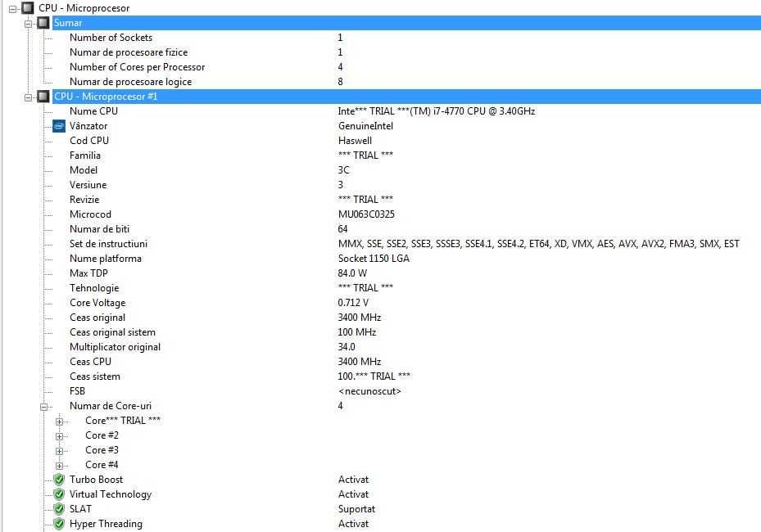The width and height of the screenshot is (761, 532).
Task: Select the Set de instructiuni label
Action: point(108,244)
